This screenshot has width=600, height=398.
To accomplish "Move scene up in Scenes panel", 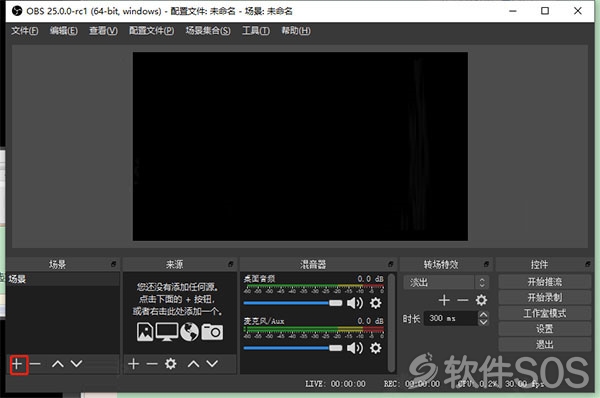I will coord(58,364).
